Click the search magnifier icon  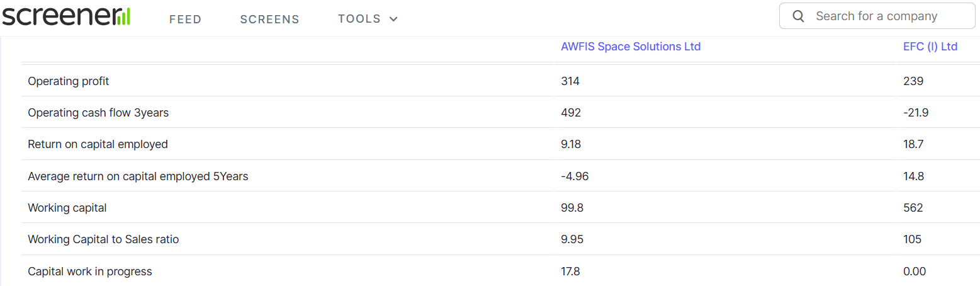[x=798, y=16]
